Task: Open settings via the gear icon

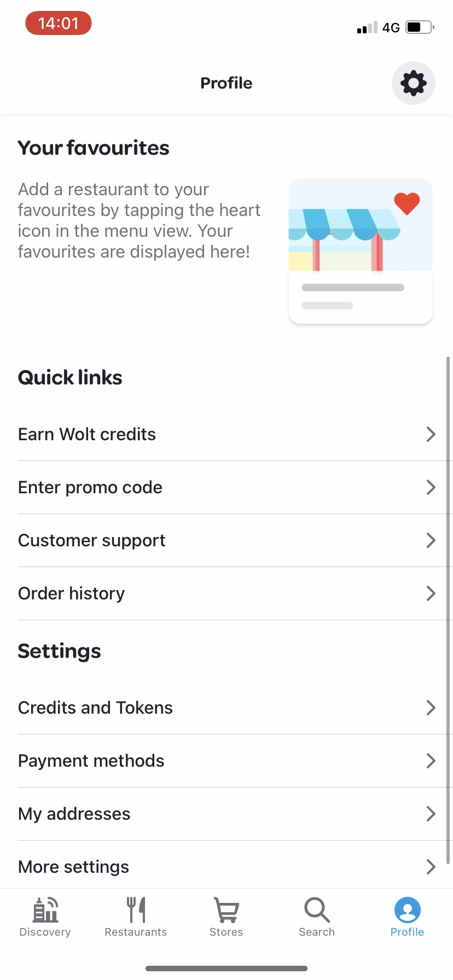Action: click(413, 83)
